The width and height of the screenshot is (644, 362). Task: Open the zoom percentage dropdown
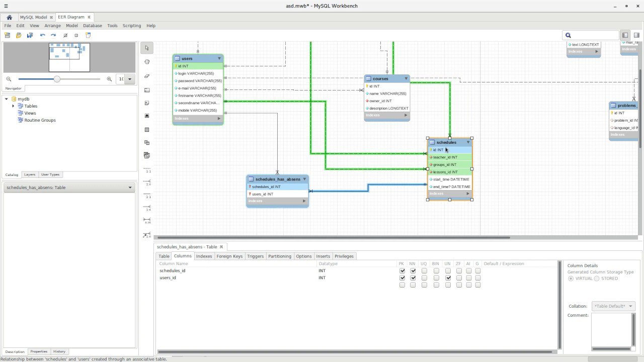(130, 79)
